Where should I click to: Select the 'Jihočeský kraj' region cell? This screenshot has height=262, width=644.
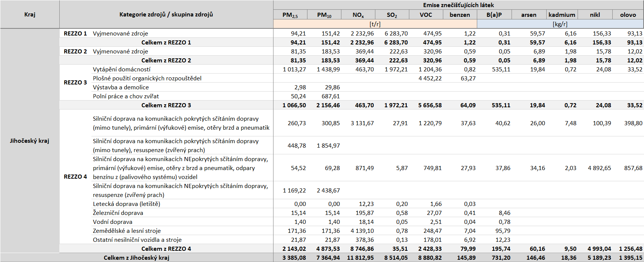(x=30, y=141)
